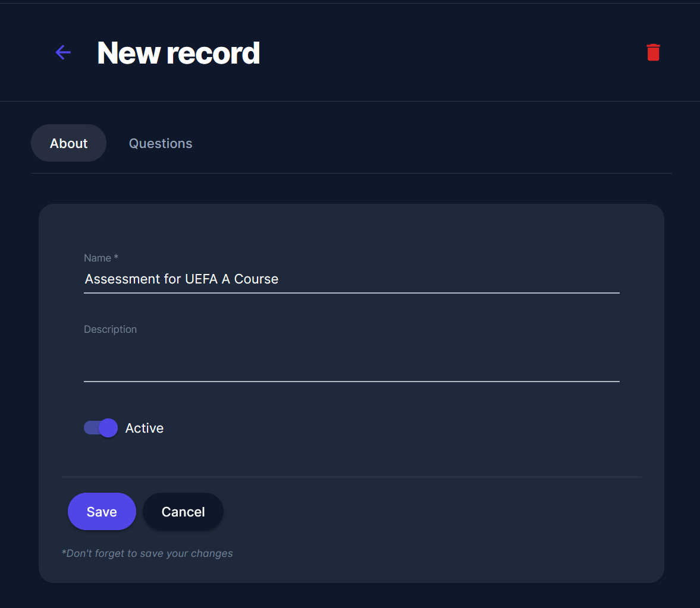Delete the record with the red trash icon
This screenshot has height=608, width=700.
653,52
